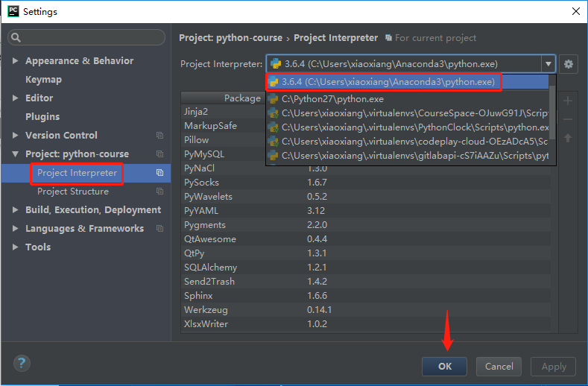This screenshot has height=386, width=588.
Task: Select the MarkupSafe package row
Action: pyautogui.click(x=224, y=126)
